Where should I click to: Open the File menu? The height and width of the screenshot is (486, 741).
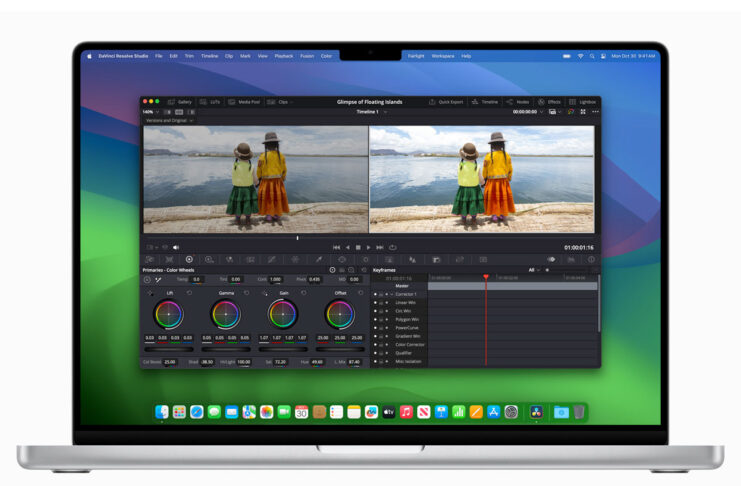159,56
